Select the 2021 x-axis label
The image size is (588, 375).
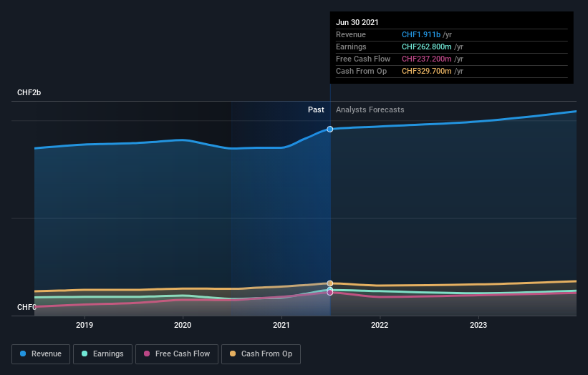pos(281,325)
